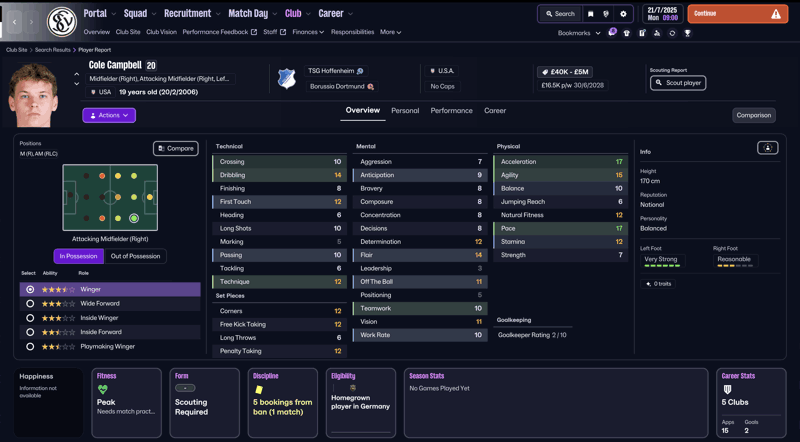Switch to the player Career tab
Viewport: 800px width, 442px height.
(495, 111)
